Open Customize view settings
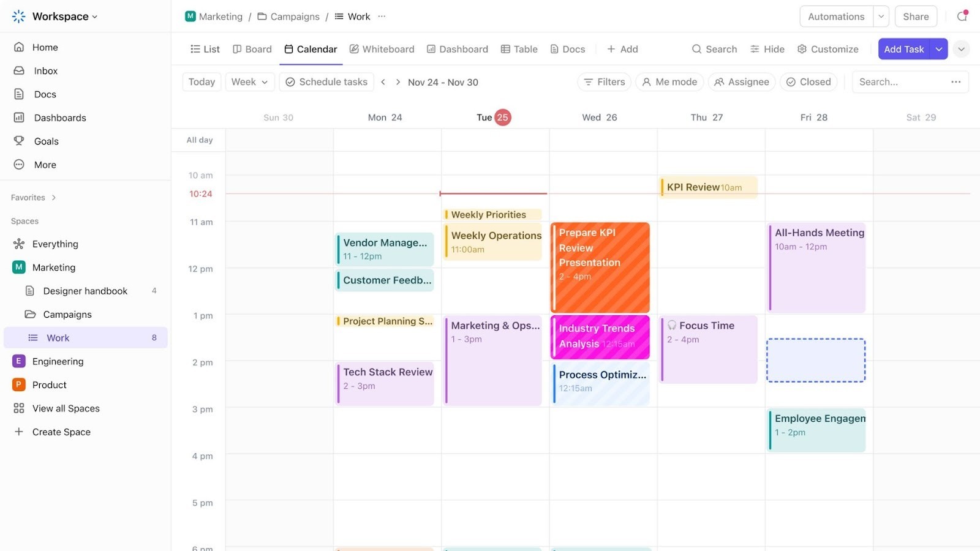Viewport: 980px width, 551px height. coord(827,49)
